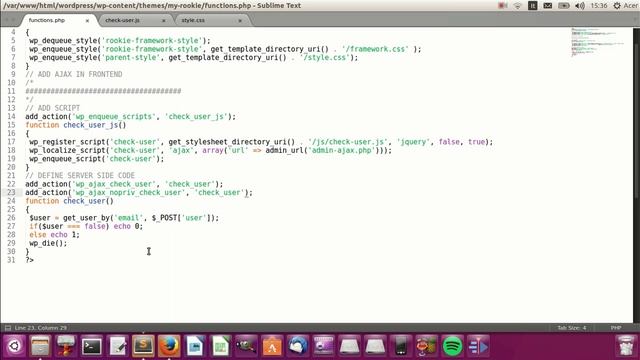Open LibreOffice Writer from the dock
The height and width of the screenshot is (360, 640).
195,347
